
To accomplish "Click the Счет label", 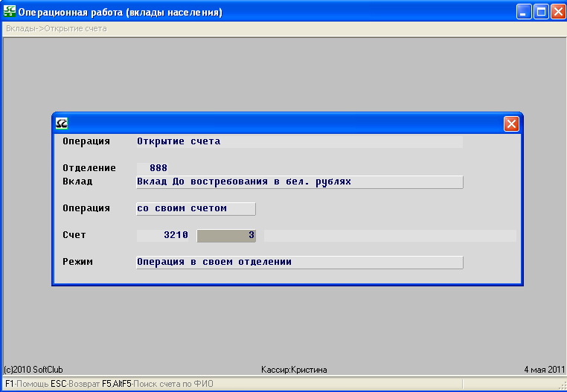I will click(74, 235).
